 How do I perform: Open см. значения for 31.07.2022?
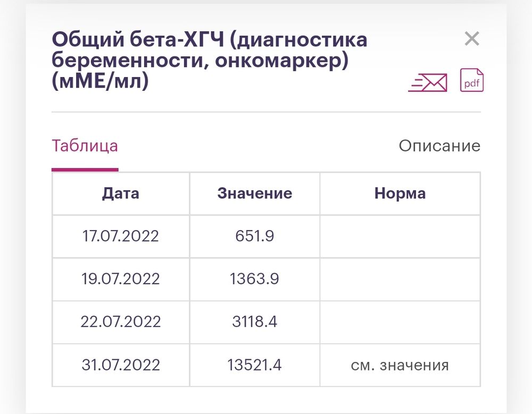click(400, 365)
